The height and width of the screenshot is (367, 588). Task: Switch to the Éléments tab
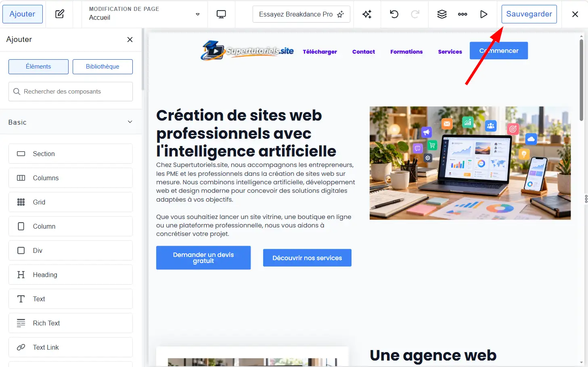(x=38, y=67)
